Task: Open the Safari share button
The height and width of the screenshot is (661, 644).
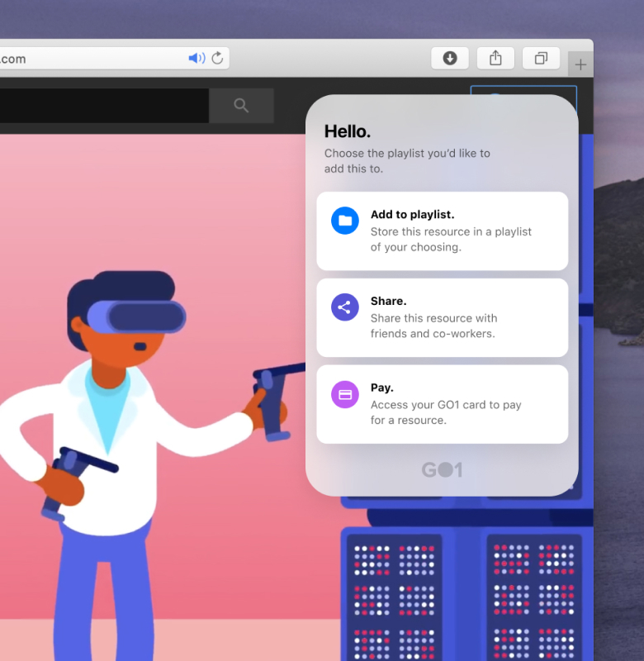Action: pos(495,58)
